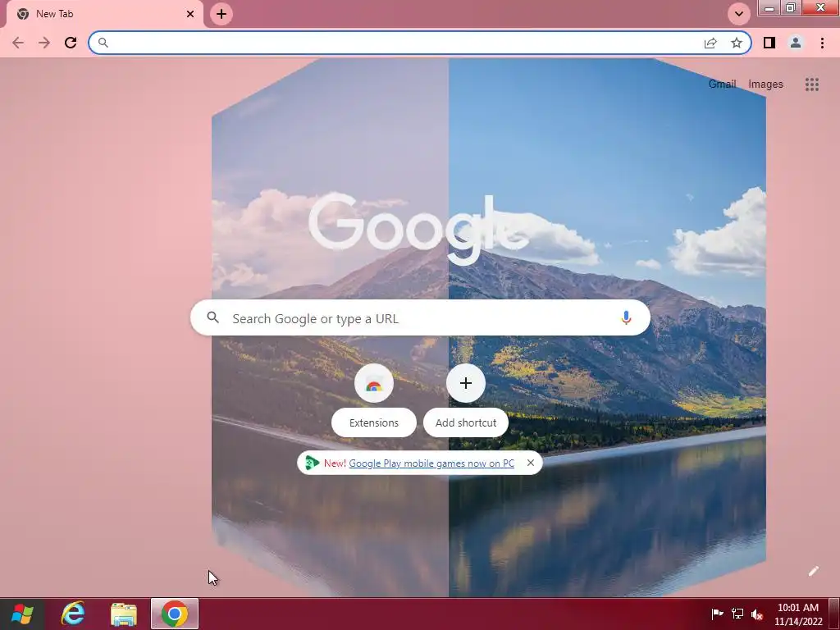Open the Google apps grid
The image size is (840, 630).
(811, 84)
